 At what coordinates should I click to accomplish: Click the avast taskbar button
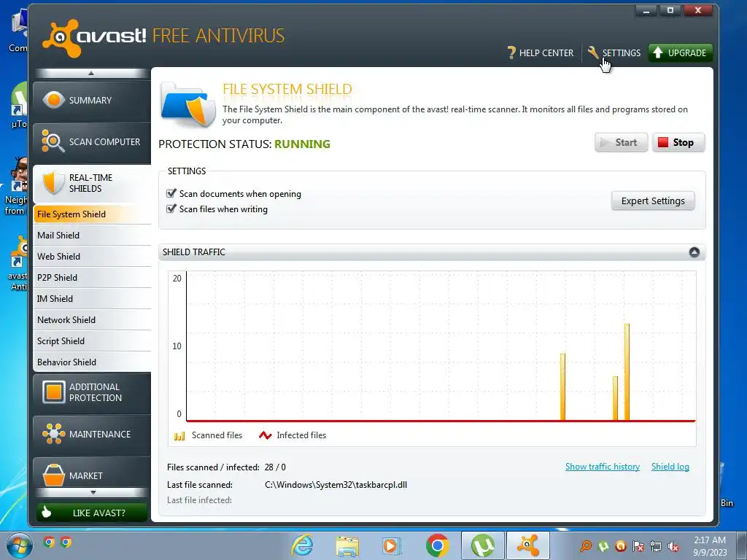528,545
